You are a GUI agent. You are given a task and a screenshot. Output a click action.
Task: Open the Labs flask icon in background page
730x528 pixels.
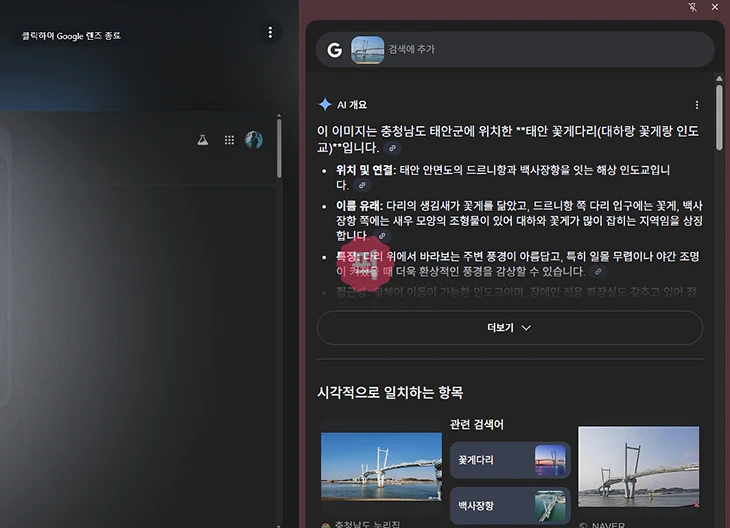(203, 140)
